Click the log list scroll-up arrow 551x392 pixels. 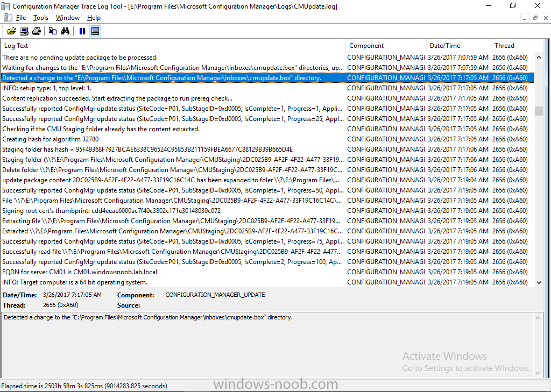tap(539, 57)
